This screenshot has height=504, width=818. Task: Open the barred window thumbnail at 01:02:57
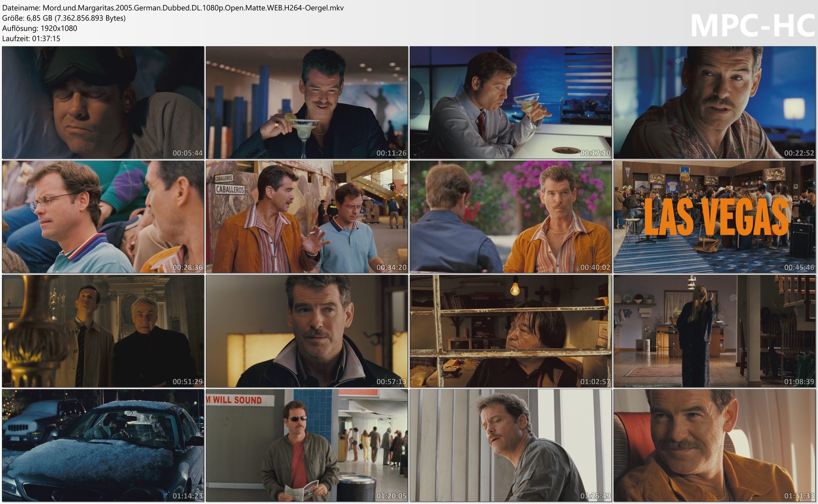pyautogui.click(x=510, y=331)
